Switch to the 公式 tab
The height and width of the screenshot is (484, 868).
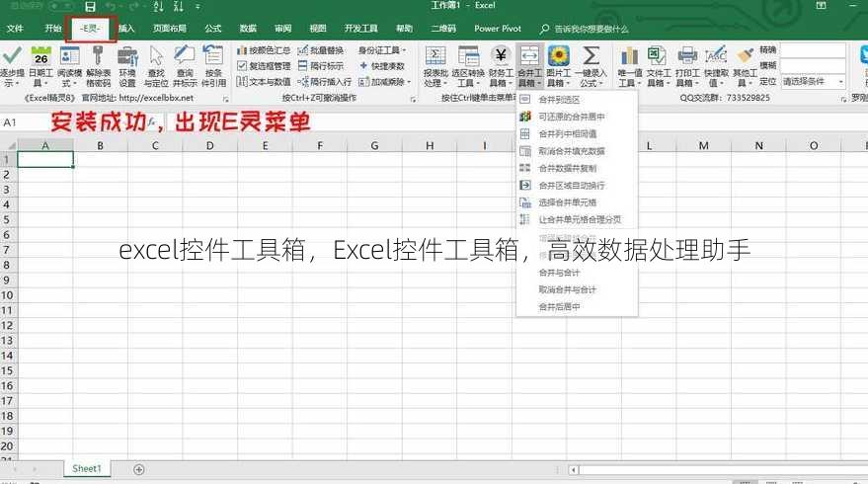[212, 29]
